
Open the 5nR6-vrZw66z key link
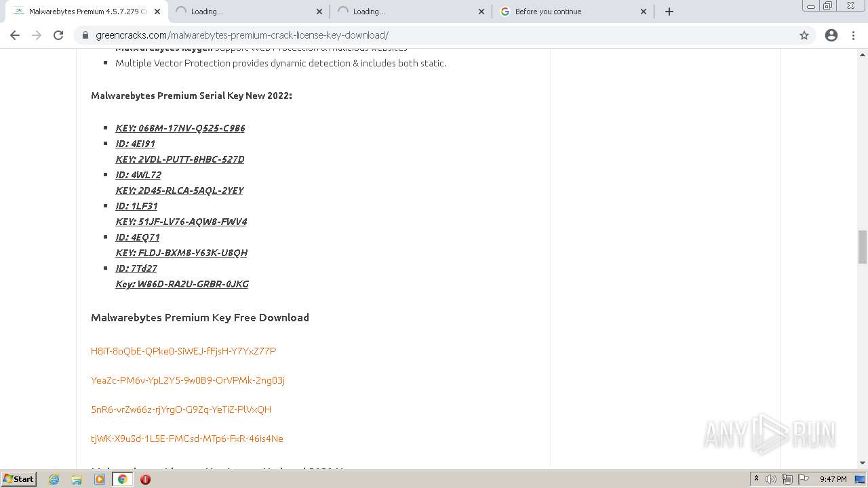(x=181, y=409)
